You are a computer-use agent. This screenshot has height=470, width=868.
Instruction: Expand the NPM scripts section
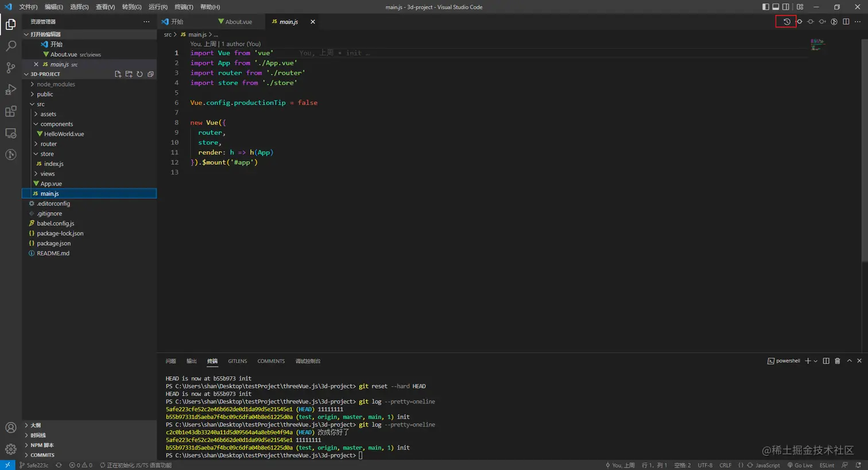(x=89, y=445)
